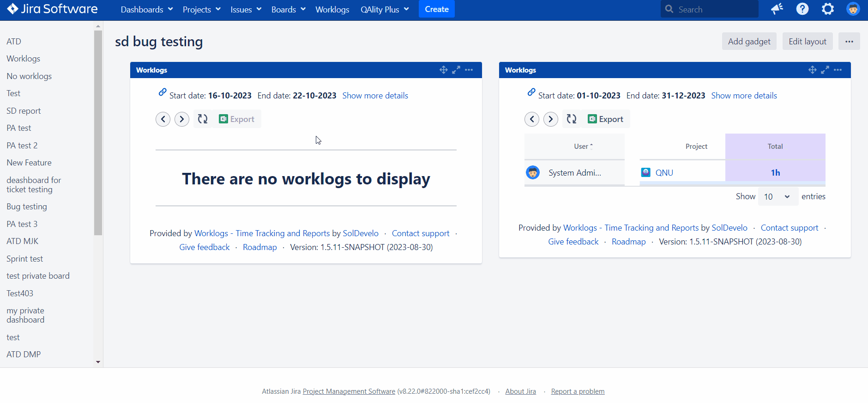Open the QNU project link
The image size is (868, 403).
coord(664,173)
